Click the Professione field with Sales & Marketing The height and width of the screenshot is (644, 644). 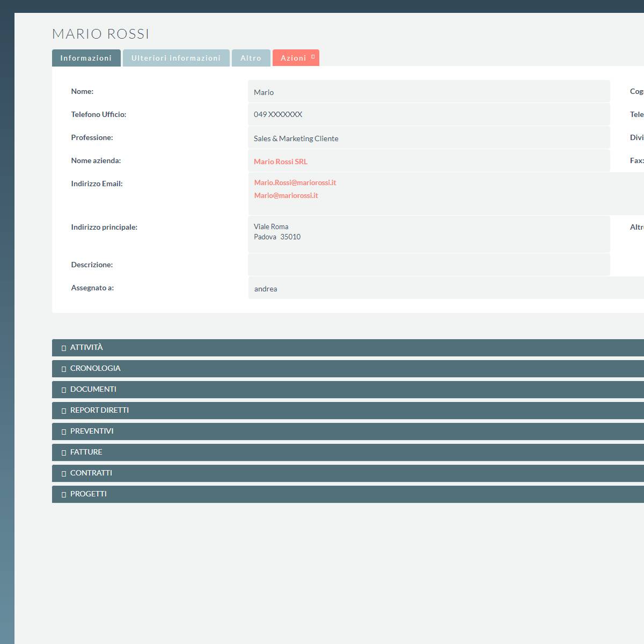point(428,138)
